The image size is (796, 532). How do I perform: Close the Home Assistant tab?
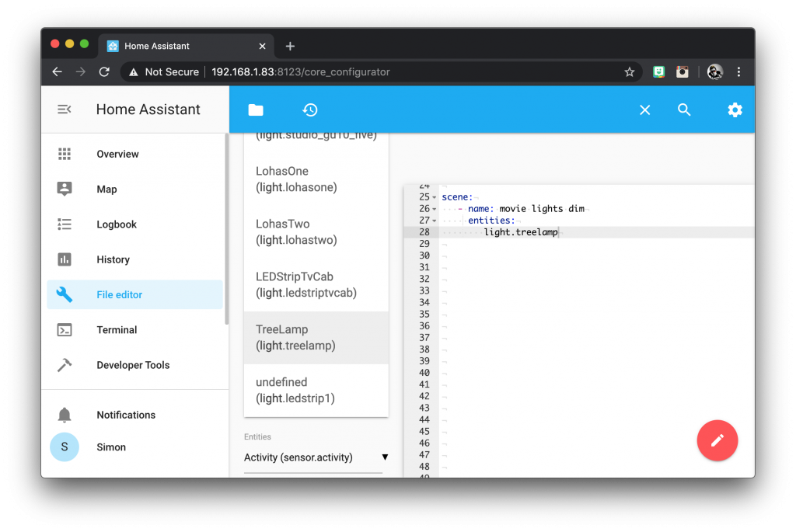[262, 46]
